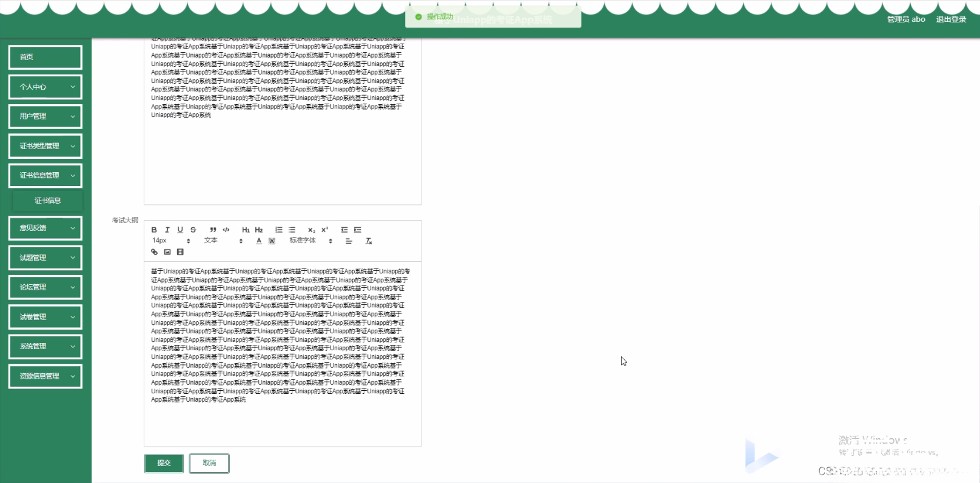
Task: Open the text color picker
Action: tap(259, 241)
